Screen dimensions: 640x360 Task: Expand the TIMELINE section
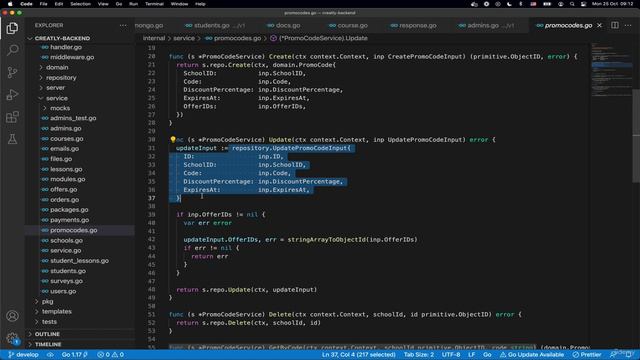tap(80, 344)
